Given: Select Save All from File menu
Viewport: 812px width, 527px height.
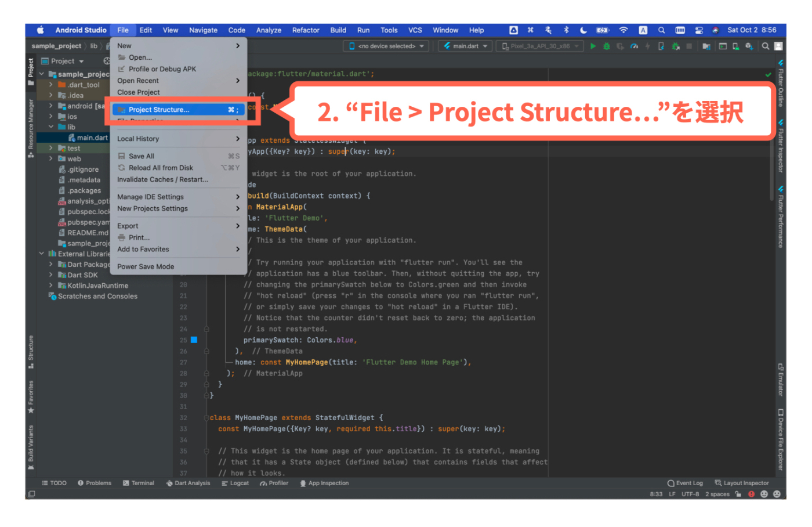Looking at the screenshot, I should click(179, 156).
